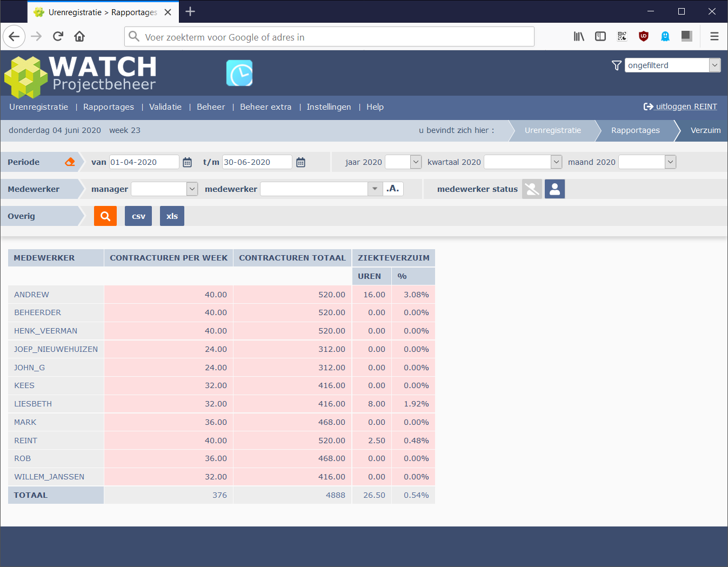
Task: Click ANDREW's 3.08% sick leave value
Action: coord(416,295)
